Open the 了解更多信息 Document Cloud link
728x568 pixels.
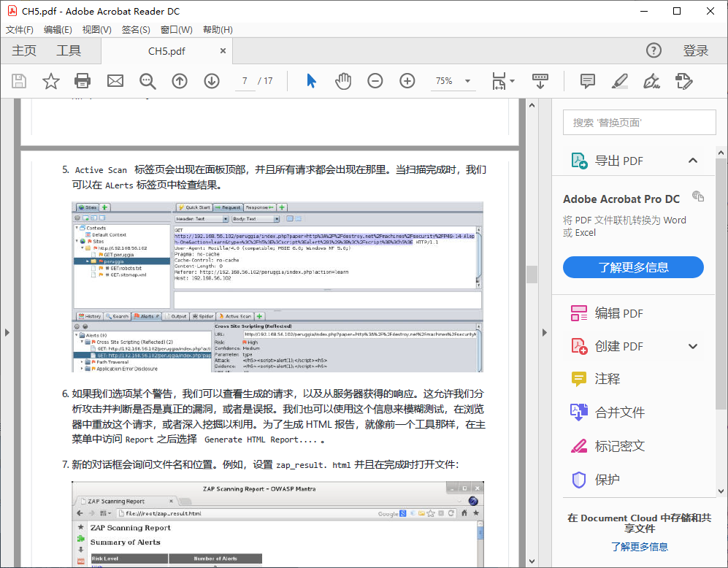click(640, 547)
